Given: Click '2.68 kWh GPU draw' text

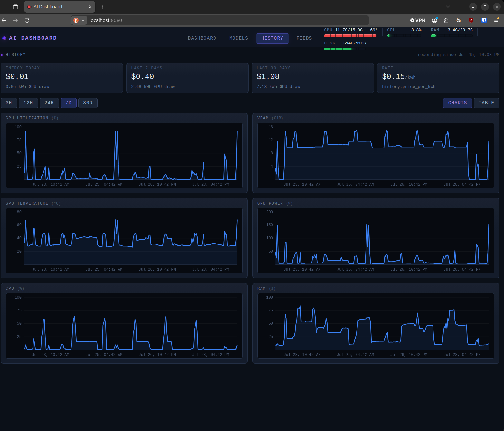Looking at the screenshot, I should point(153,87).
